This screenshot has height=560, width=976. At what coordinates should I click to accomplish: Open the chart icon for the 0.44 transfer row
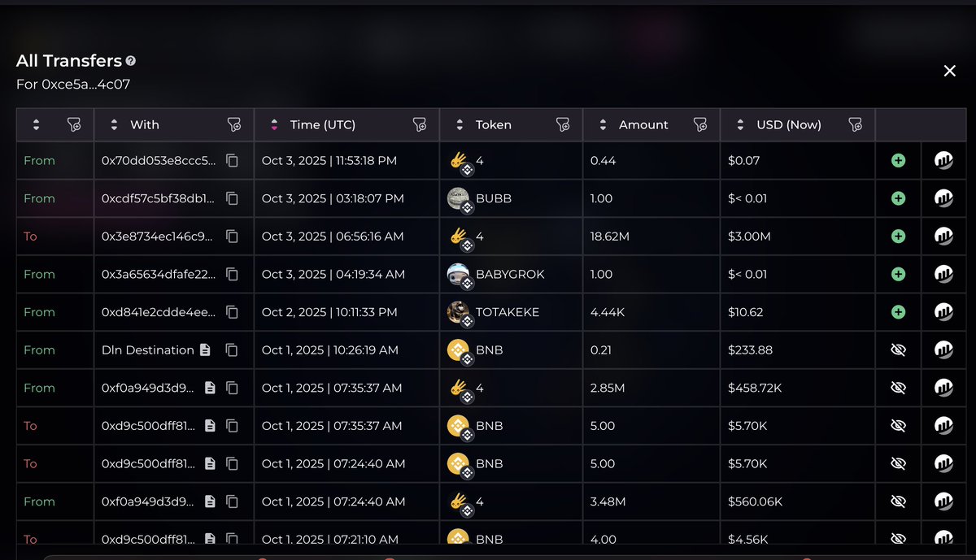943,161
